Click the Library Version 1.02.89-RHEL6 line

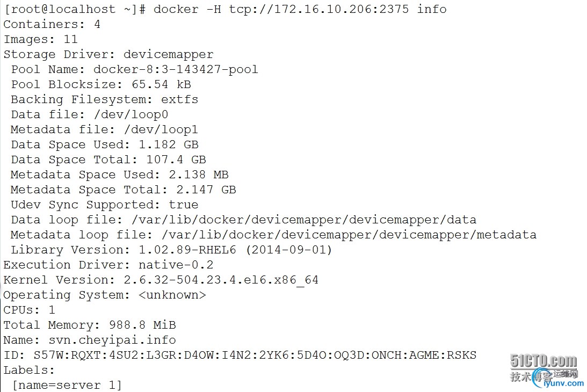(171, 250)
